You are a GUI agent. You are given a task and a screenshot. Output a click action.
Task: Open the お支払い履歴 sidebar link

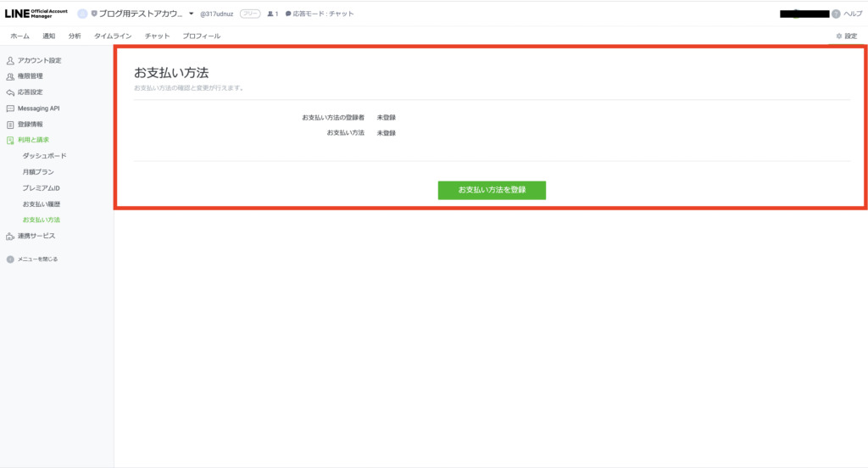click(x=42, y=204)
